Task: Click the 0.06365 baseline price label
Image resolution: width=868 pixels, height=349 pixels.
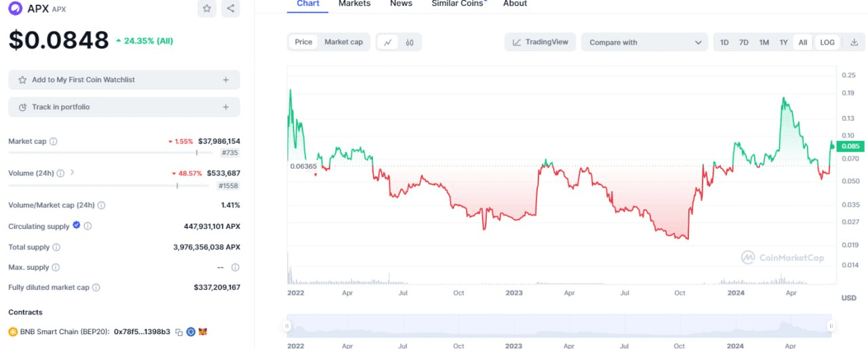Action: (x=302, y=165)
